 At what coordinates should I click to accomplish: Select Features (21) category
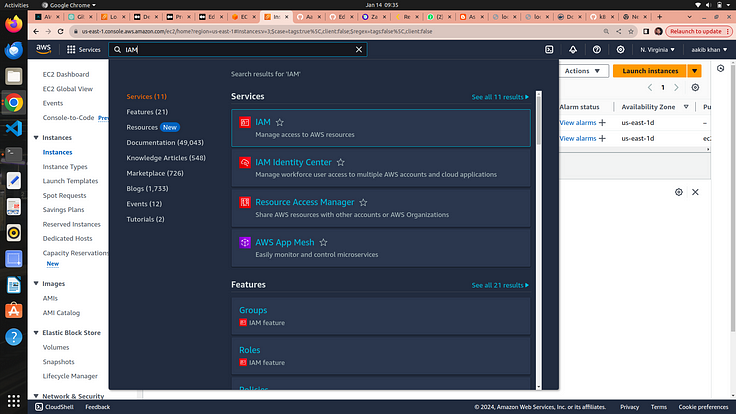click(147, 112)
